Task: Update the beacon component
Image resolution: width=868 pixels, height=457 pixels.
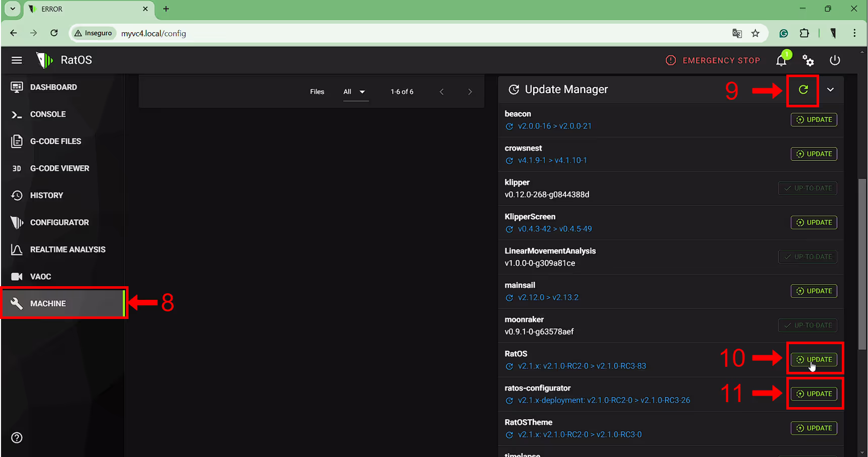Action: [x=814, y=120]
